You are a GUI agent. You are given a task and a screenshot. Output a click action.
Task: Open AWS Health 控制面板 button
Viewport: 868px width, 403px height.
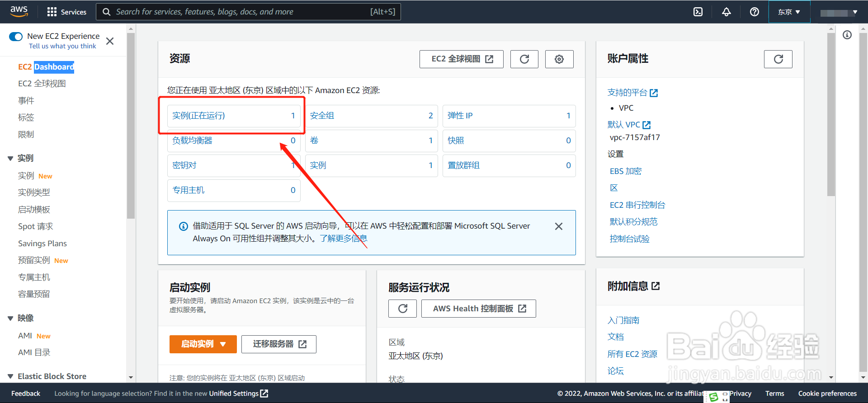[x=479, y=309]
